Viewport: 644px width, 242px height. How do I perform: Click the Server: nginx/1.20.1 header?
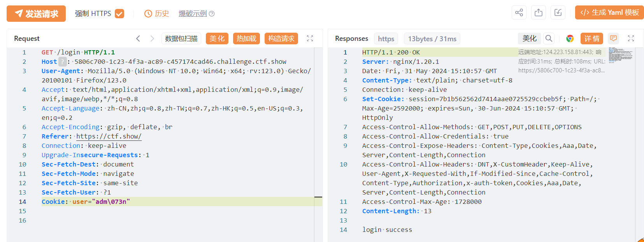coord(400,61)
